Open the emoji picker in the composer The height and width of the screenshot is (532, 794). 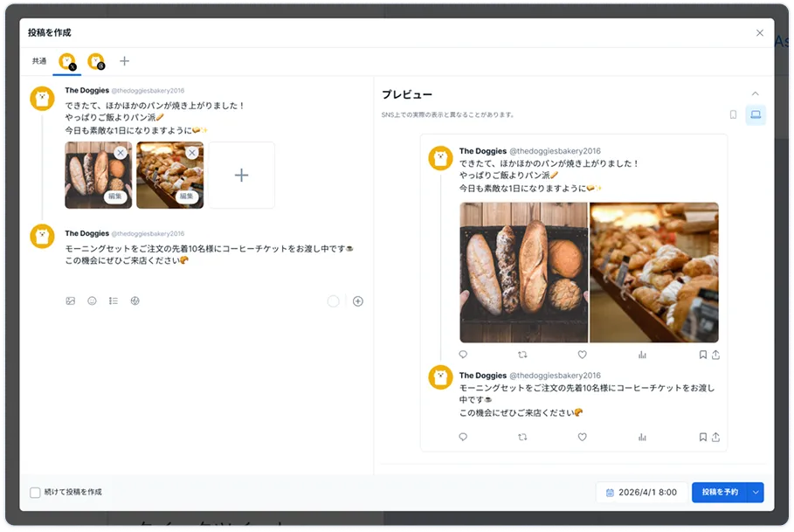click(92, 301)
